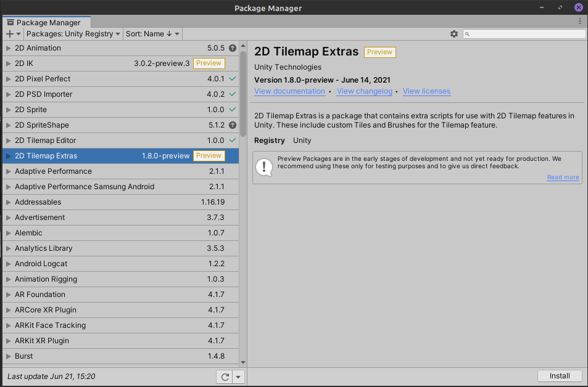Viewport: 588px width, 387px height.
Task: Select the Android Logcat package
Action: tap(121, 263)
